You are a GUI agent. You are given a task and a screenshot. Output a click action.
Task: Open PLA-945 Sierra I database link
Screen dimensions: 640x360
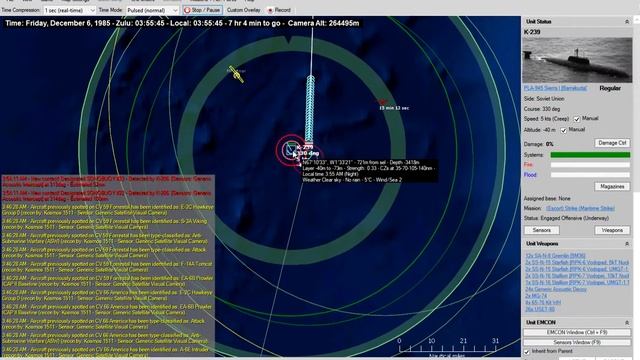click(555, 88)
